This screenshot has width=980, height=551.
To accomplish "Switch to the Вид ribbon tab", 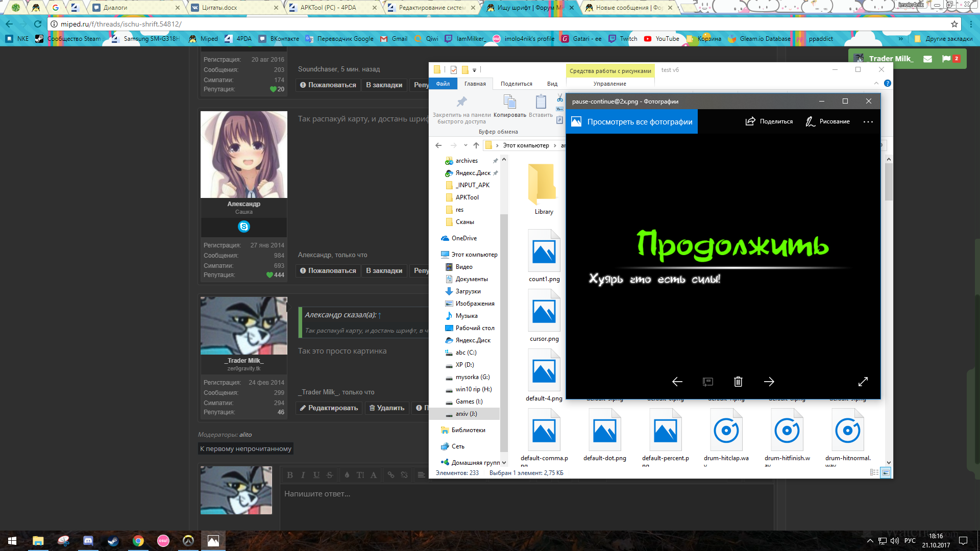I will pos(552,84).
